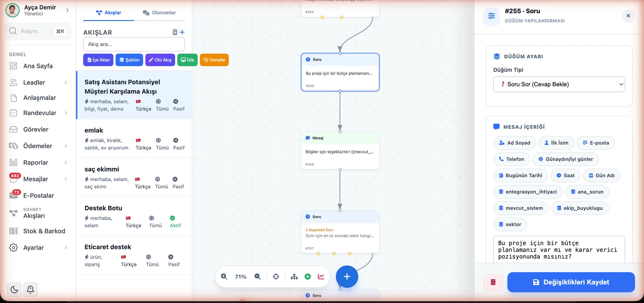Open Anlaşmalar in sidebar
The height and width of the screenshot is (303, 644).
click(x=39, y=98)
